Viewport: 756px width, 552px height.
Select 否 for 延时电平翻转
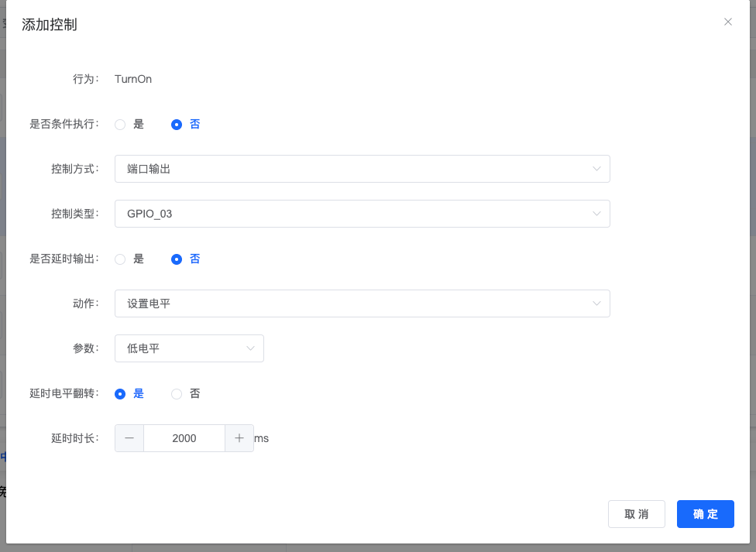tap(177, 393)
